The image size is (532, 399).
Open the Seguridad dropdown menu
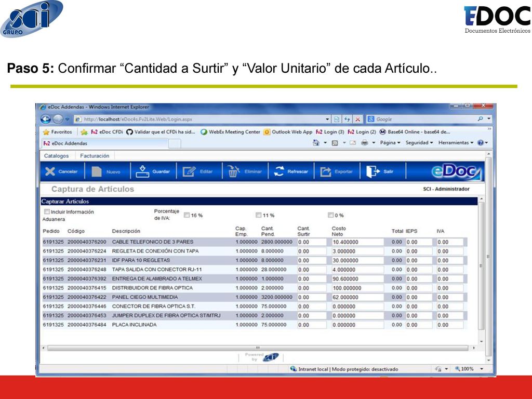419,143
